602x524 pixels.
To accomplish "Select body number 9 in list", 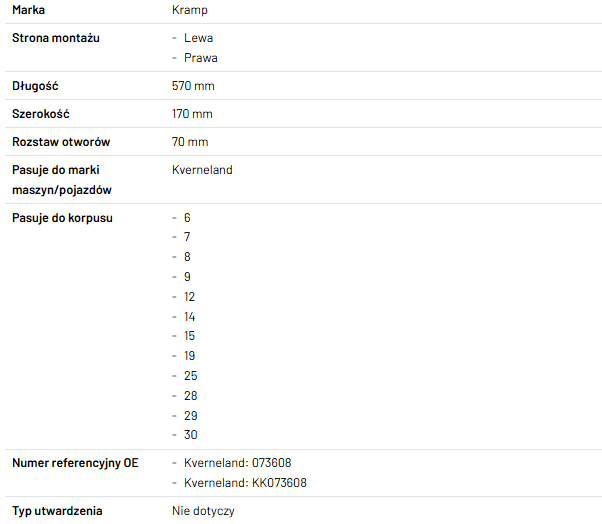I will point(187,277).
